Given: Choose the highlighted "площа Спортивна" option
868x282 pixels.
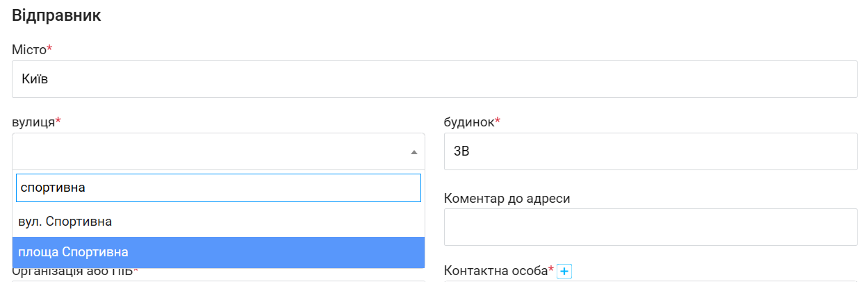Looking at the screenshot, I should click(x=218, y=252).
